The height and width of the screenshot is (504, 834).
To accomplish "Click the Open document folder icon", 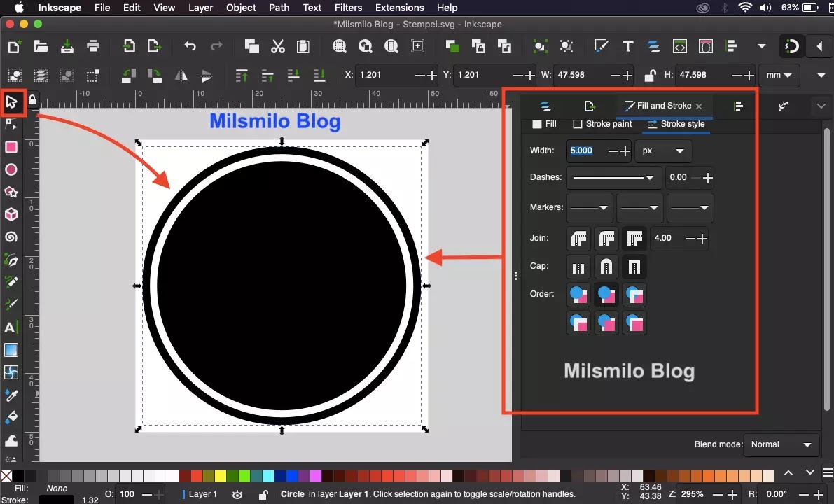I will click(41, 47).
